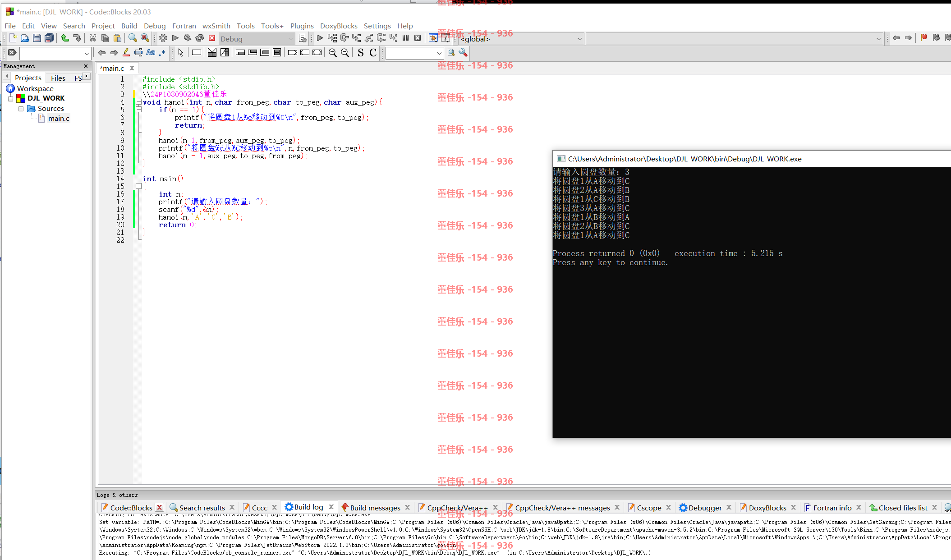Fold the main function body at line 15
This screenshot has height=560, width=951.
(138, 186)
